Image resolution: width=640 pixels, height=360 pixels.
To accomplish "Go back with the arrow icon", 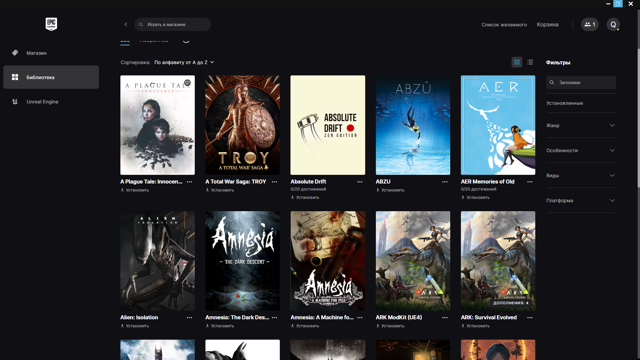I will 126,24.
